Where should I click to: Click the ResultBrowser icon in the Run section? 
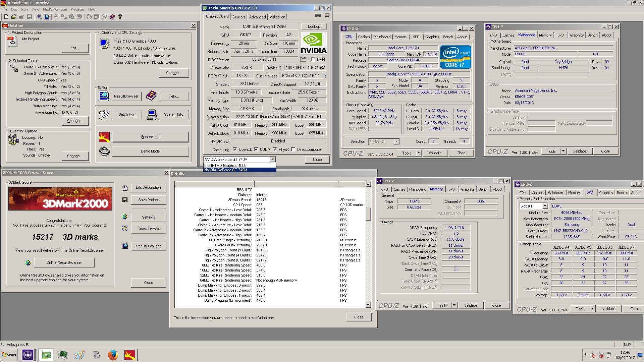103,96
